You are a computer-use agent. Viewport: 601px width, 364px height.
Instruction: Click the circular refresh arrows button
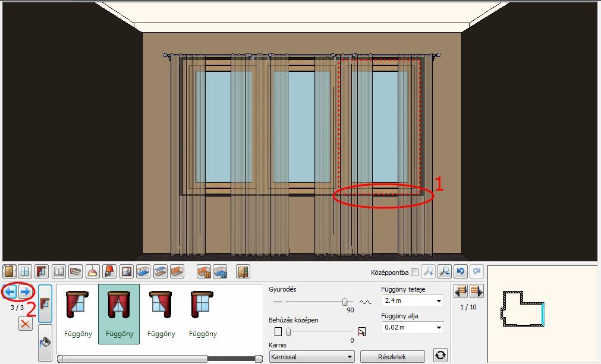pyautogui.click(x=440, y=355)
